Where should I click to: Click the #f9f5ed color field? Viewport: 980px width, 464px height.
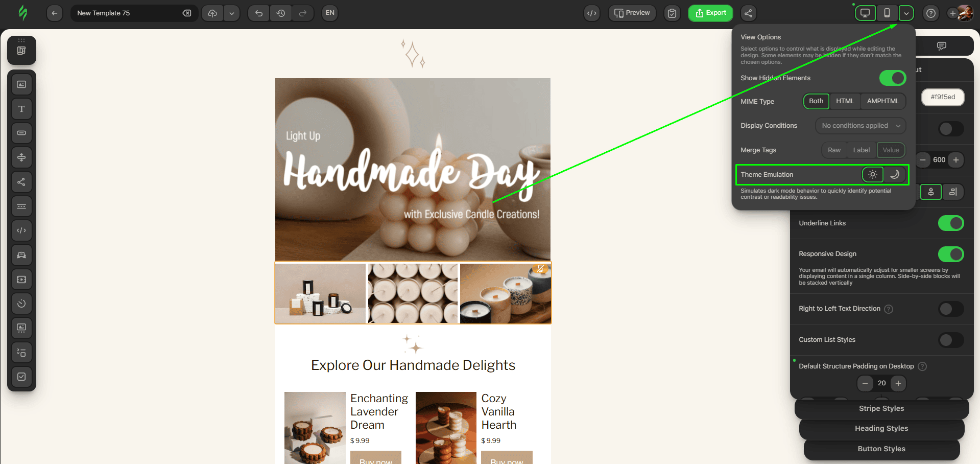(x=942, y=97)
